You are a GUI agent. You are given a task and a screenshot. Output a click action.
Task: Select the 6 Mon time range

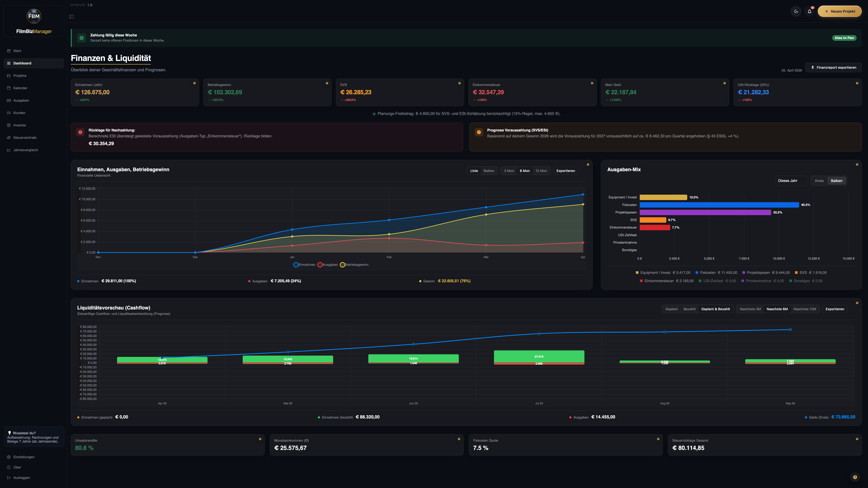[525, 171]
